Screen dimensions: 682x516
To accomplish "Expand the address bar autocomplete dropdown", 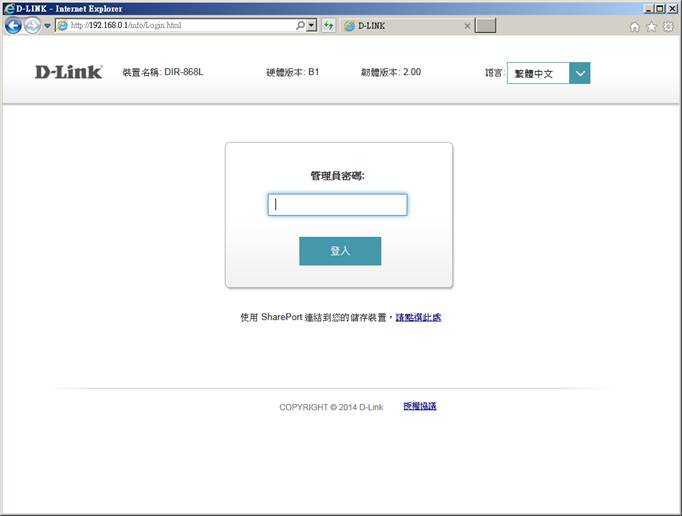I will [312, 25].
